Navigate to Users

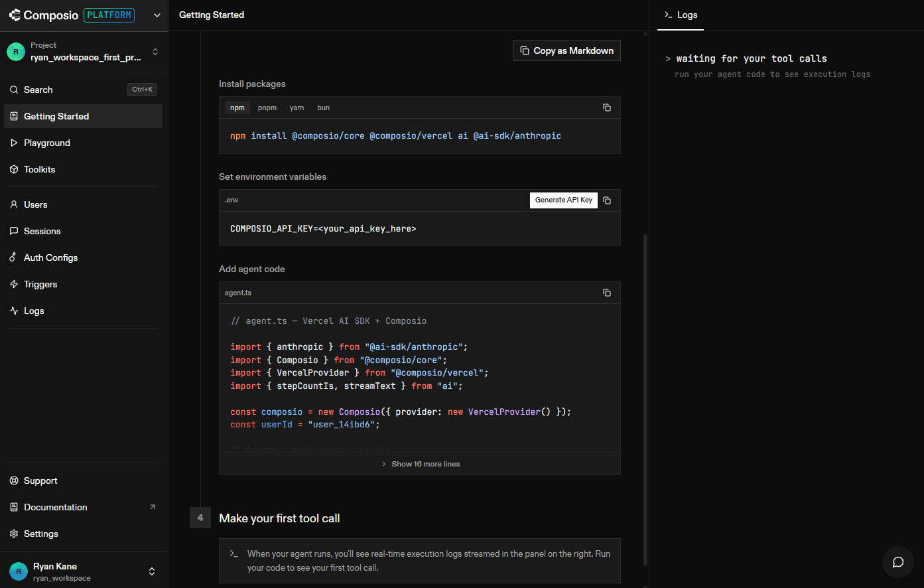[84, 204]
